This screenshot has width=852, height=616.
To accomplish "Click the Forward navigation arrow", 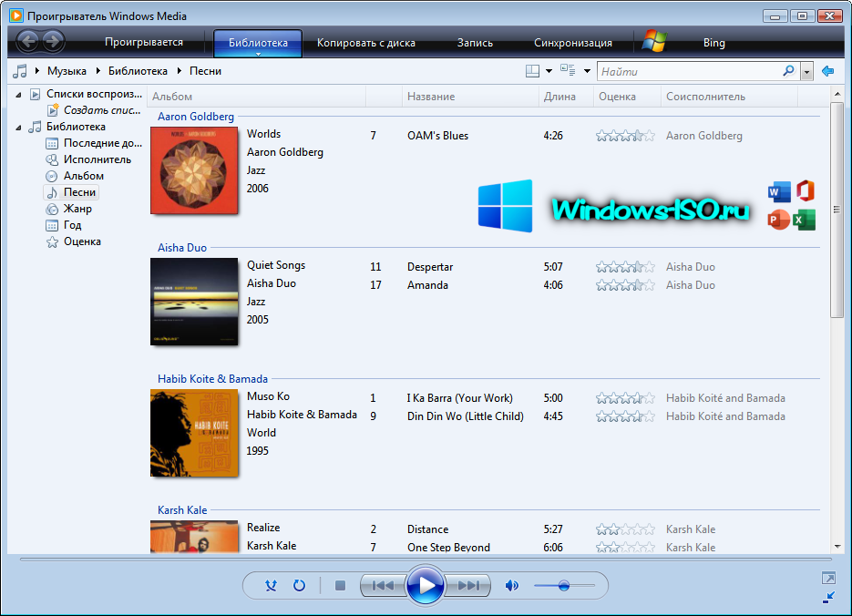I will point(53,41).
